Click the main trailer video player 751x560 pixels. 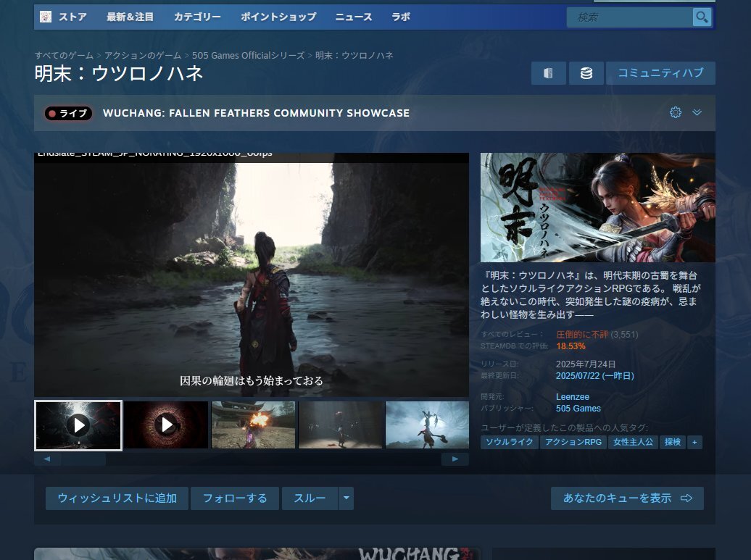pos(252,275)
